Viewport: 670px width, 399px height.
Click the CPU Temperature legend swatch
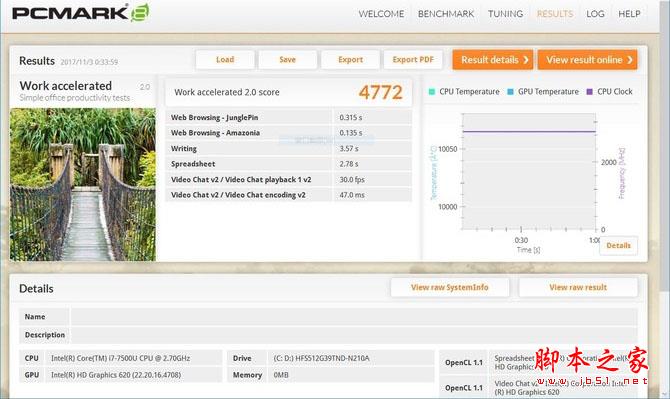tap(432, 91)
